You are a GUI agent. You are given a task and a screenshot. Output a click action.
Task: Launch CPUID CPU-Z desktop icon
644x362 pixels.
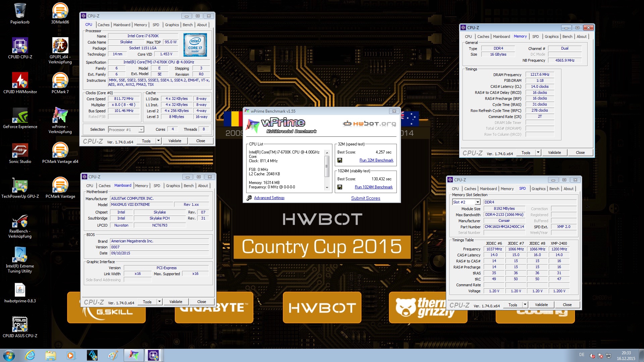[20, 48]
